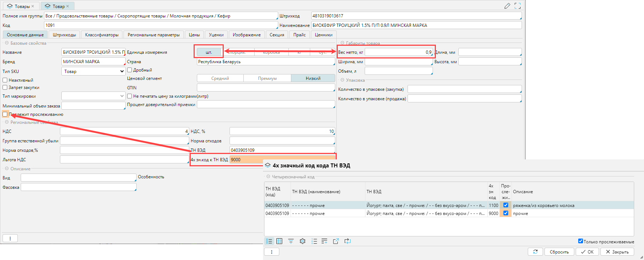Click the pencil edit icon at top right

[x=507, y=6]
